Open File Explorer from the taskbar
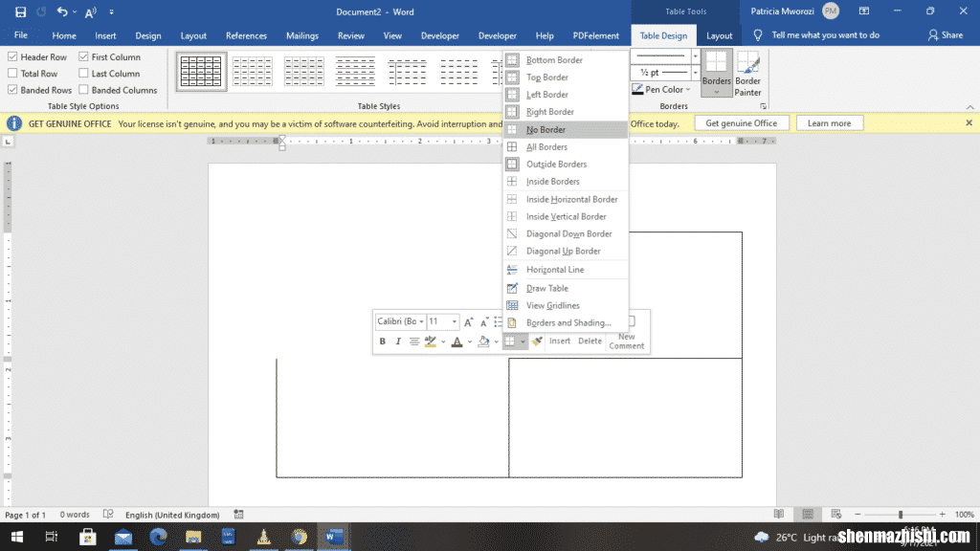This screenshot has height=551, width=980. click(x=193, y=537)
